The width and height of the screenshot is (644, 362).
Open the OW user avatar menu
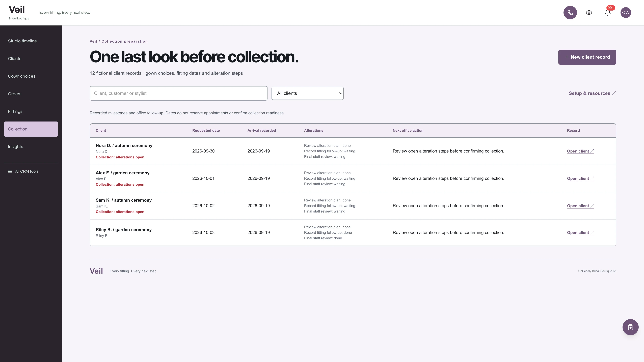click(x=626, y=13)
